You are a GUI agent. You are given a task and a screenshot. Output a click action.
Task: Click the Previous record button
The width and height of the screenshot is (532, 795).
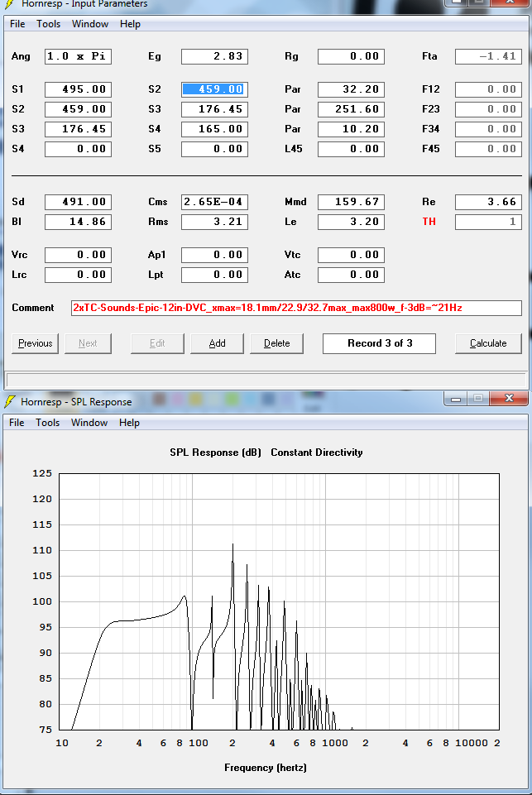(x=35, y=343)
